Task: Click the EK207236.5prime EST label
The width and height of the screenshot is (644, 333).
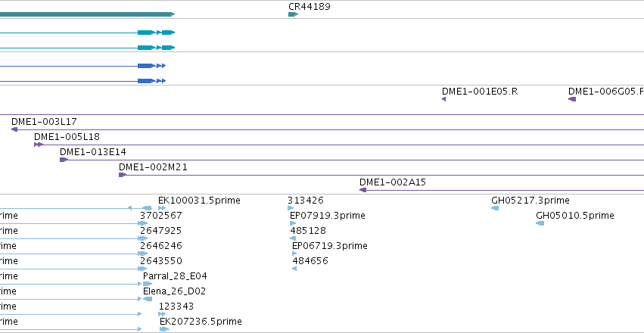Action: coord(201,322)
